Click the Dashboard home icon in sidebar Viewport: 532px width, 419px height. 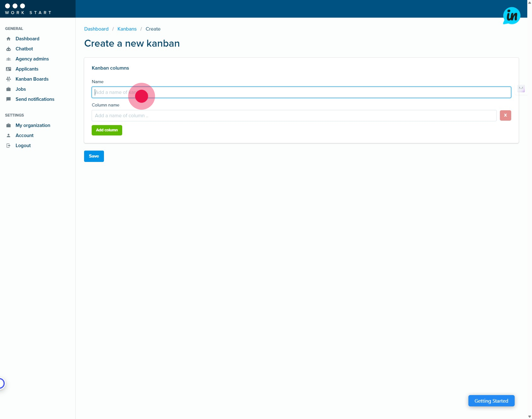pyautogui.click(x=9, y=39)
